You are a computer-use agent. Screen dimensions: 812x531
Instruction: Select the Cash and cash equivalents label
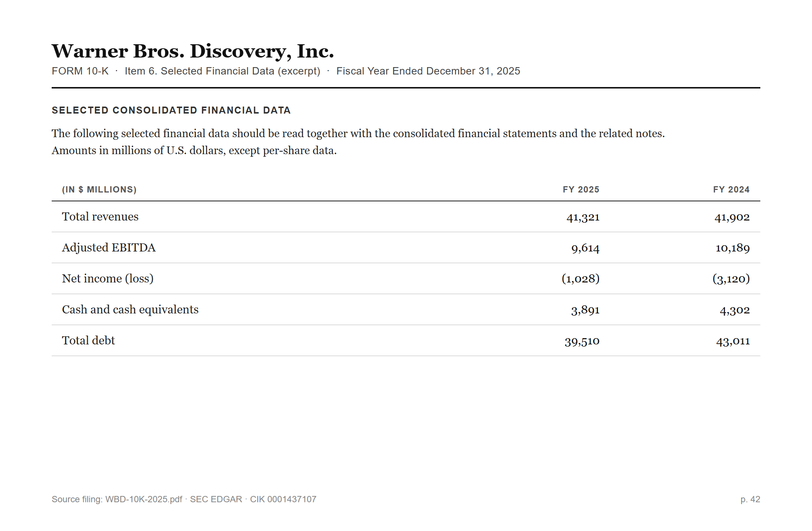pos(130,309)
